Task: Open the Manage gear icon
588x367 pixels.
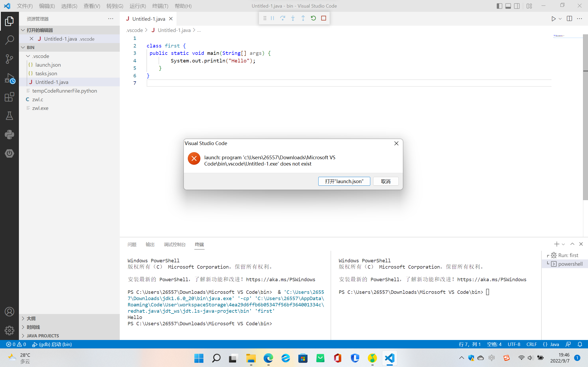Action: (x=9, y=331)
